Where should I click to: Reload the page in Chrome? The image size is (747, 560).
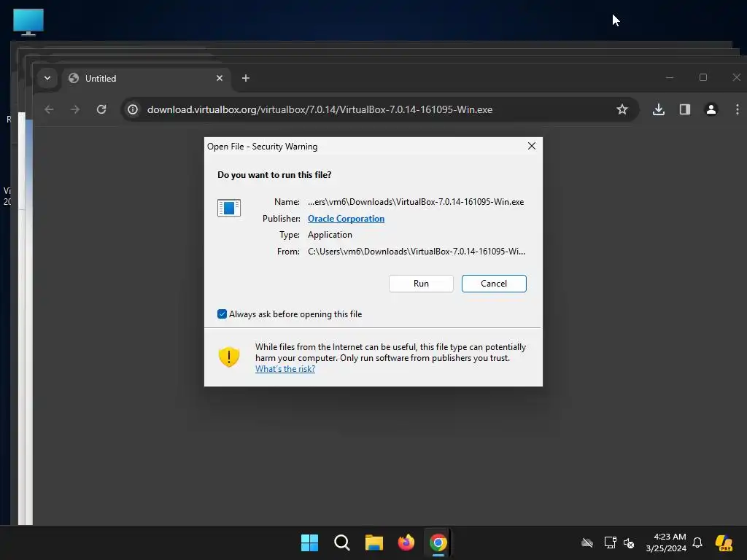tap(101, 109)
